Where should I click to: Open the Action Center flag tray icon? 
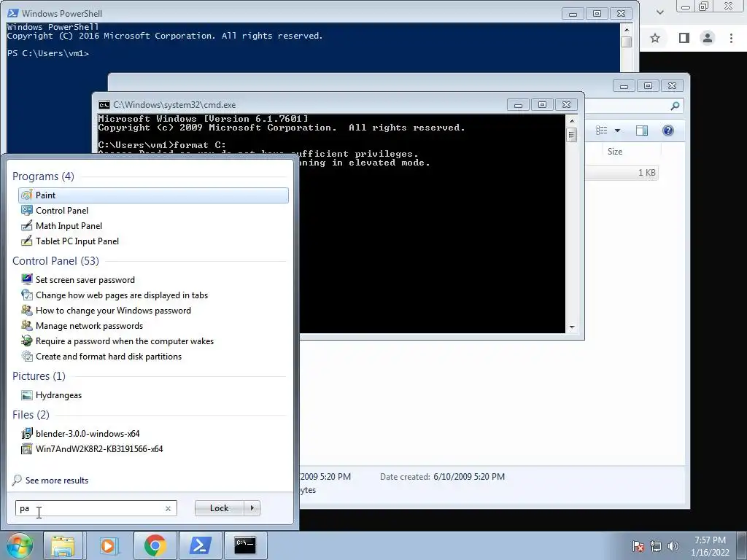click(x=638, y=546)
